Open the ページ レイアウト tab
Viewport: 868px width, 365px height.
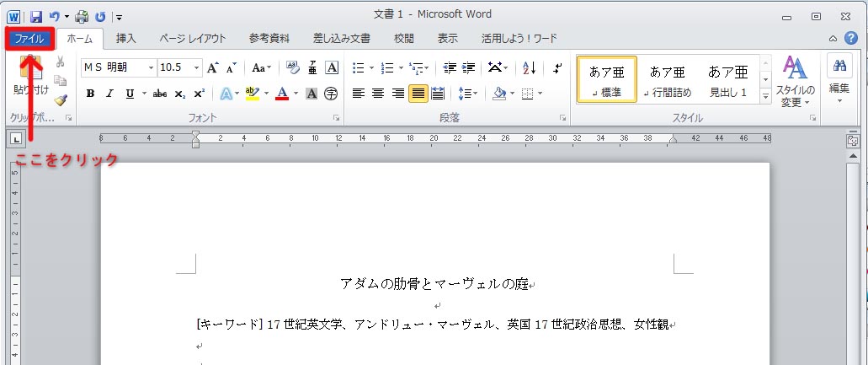click(x=193, y=39)
